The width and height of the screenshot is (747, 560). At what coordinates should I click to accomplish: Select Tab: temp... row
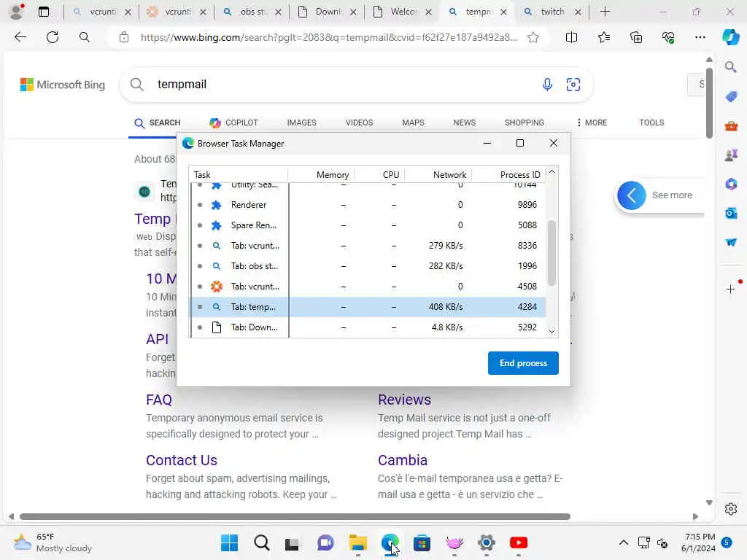pyautogui.click(x=368, y=307)
